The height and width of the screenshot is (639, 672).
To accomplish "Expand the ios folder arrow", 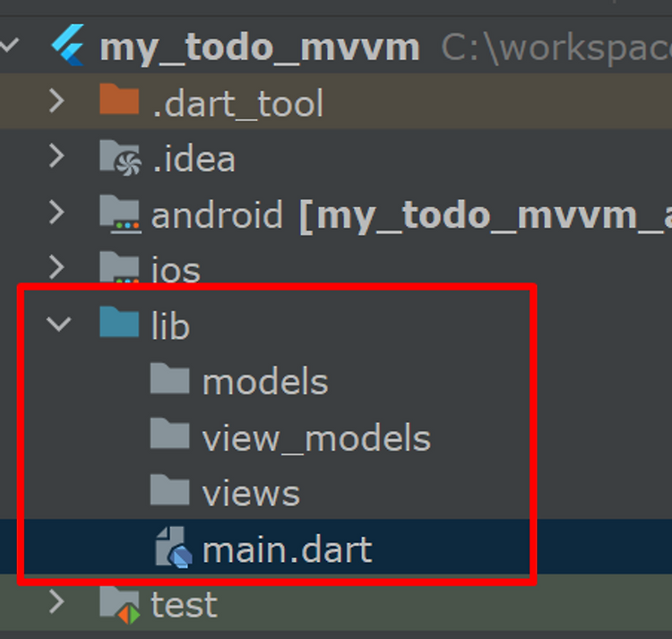I will coord(56,267).
